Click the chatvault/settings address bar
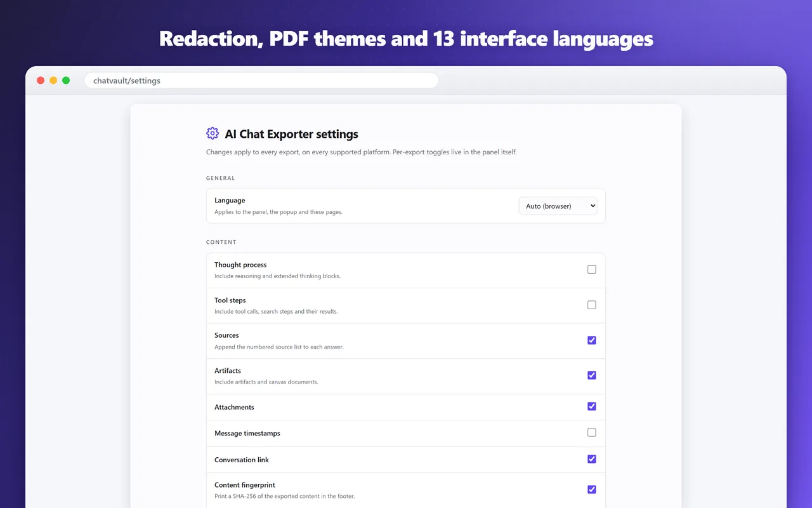 [261, 81]
